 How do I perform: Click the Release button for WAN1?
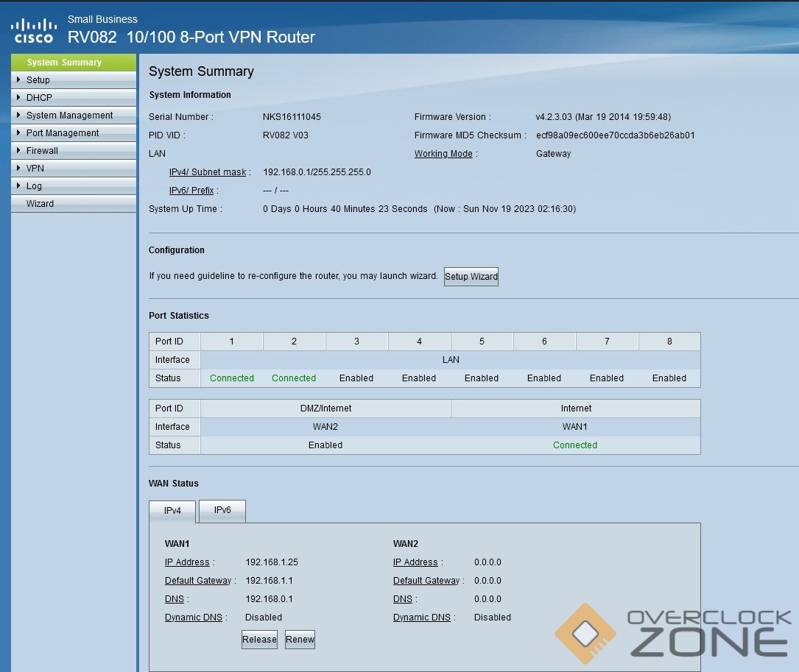tap(259, 640)
